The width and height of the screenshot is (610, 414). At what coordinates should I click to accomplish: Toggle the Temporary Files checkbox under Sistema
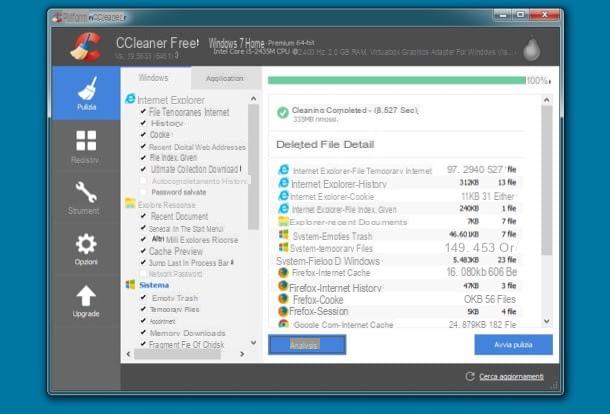pos(143,309)
